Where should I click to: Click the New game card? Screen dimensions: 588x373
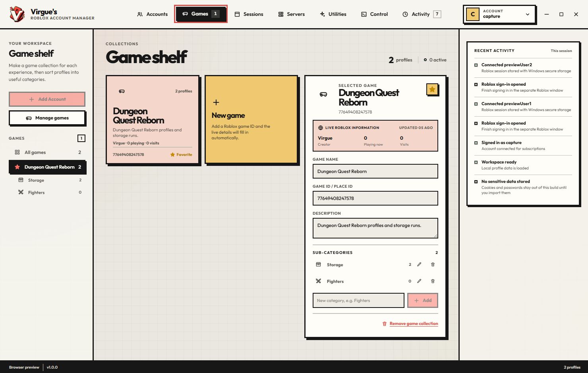(251, 119)
